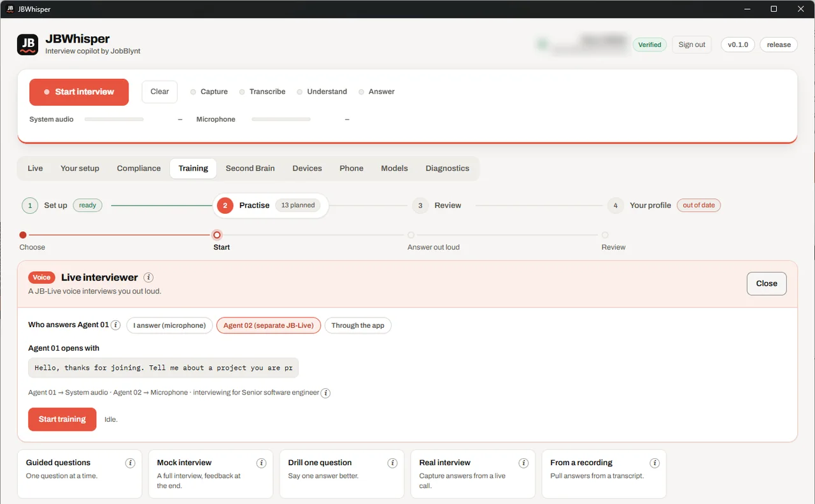Click the Verified badge

(649, 45)
